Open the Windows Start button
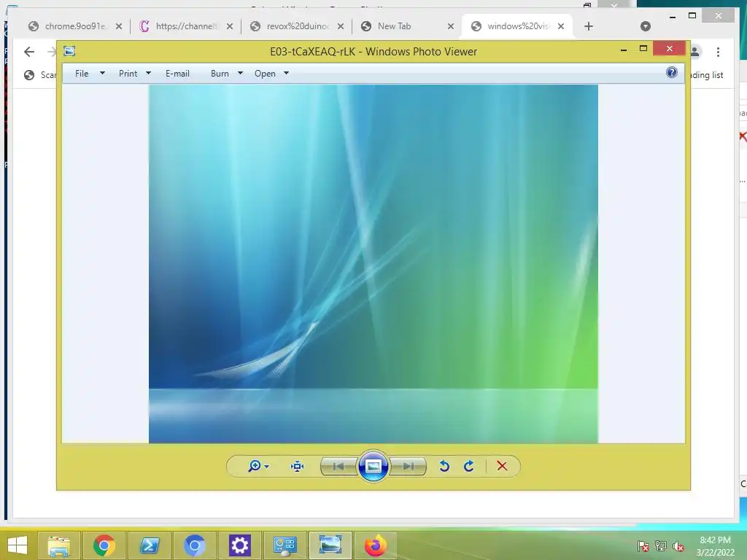 pyautogui.click(x=18, y=545)
